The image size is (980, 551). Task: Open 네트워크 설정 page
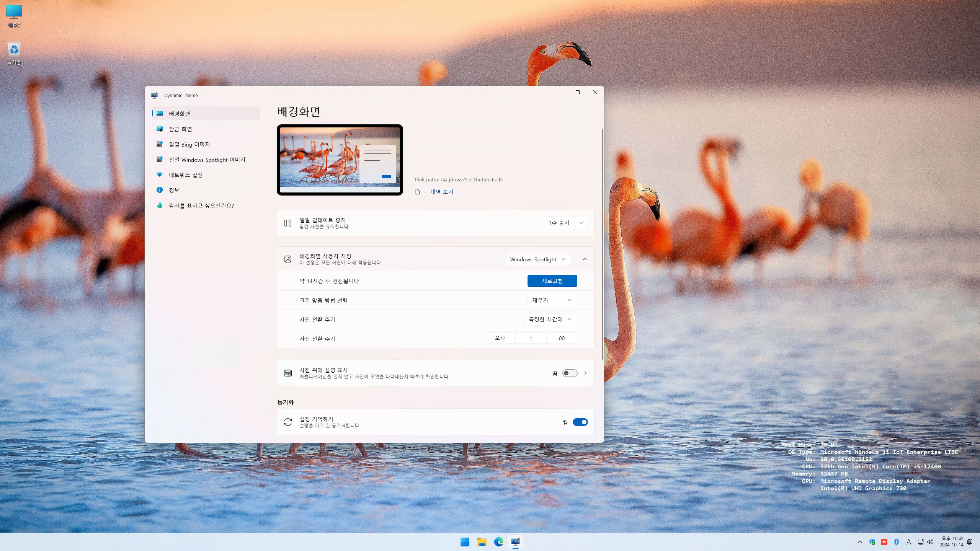click(x=206, y=175)
